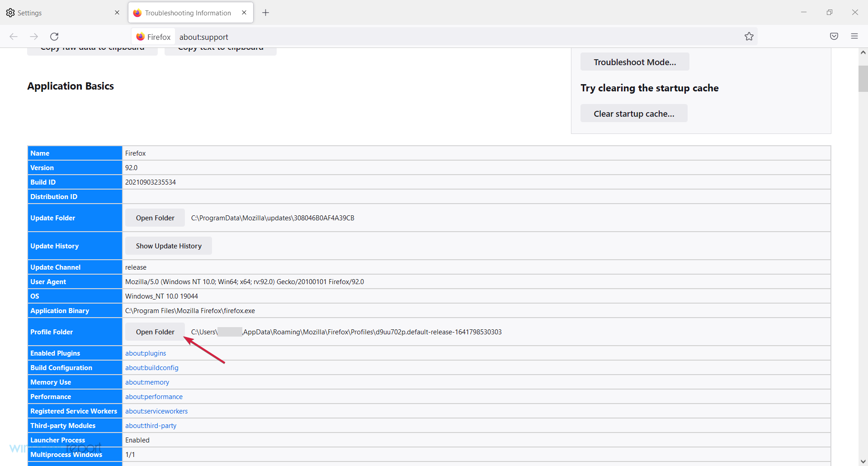
Task: Click the User Agent string value
Action: (245, 282)
